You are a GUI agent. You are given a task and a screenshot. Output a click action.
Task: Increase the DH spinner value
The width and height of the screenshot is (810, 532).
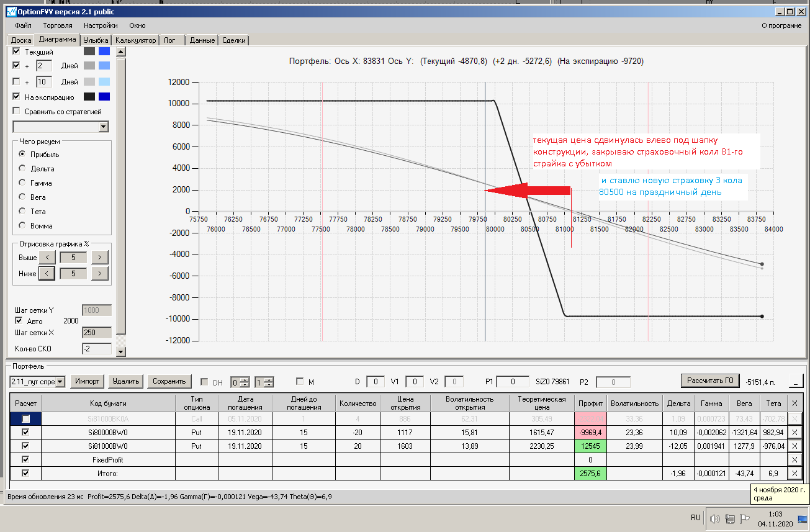click(x=245, y=379)
